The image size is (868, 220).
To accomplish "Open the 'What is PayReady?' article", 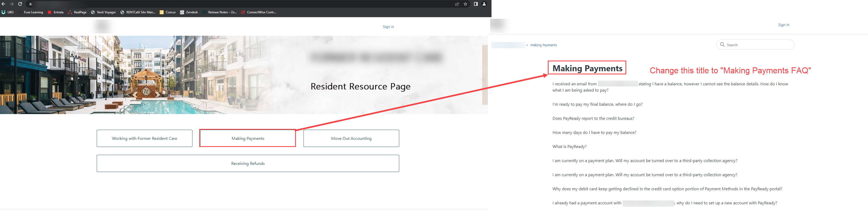I will 569,146.
